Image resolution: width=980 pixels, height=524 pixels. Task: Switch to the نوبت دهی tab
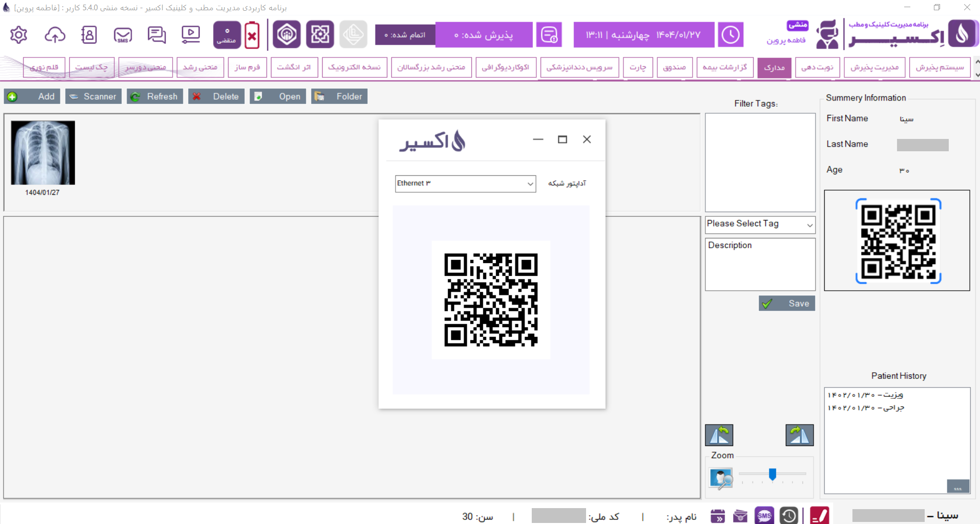coord(817,68)
